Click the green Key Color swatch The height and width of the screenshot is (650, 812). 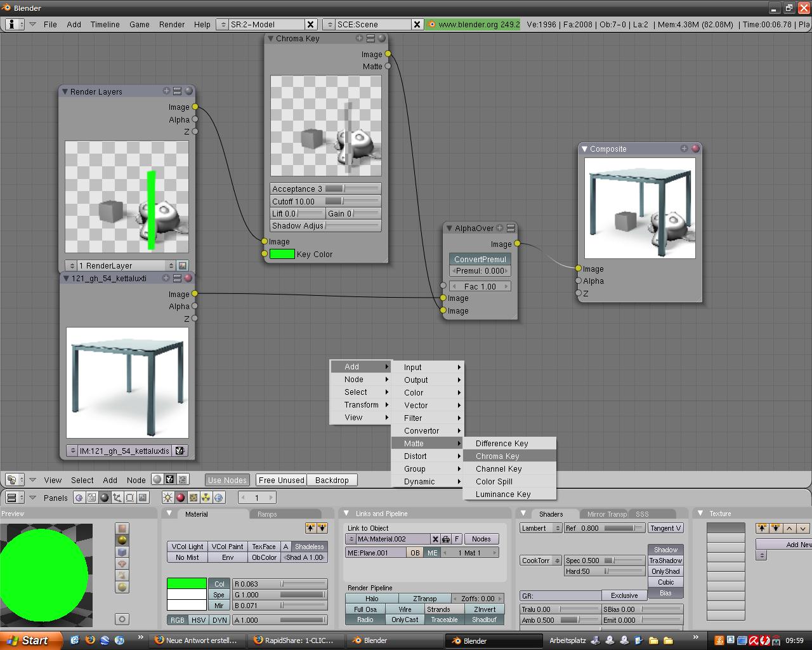tap(282, 254)
